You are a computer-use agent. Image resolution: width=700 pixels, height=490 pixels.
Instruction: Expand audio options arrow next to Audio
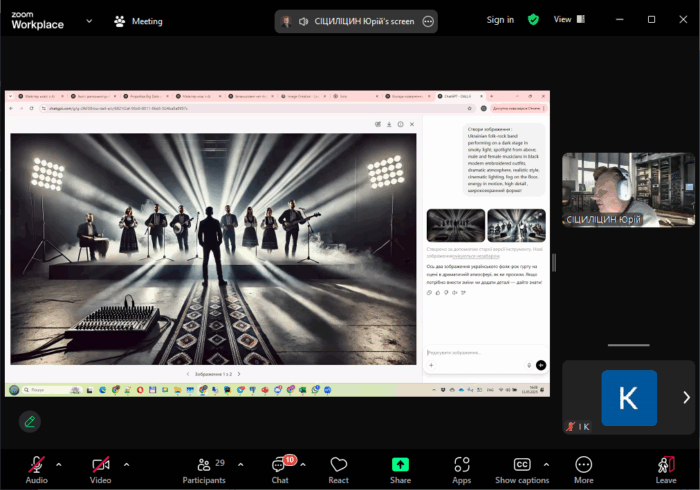pos(58,464)
